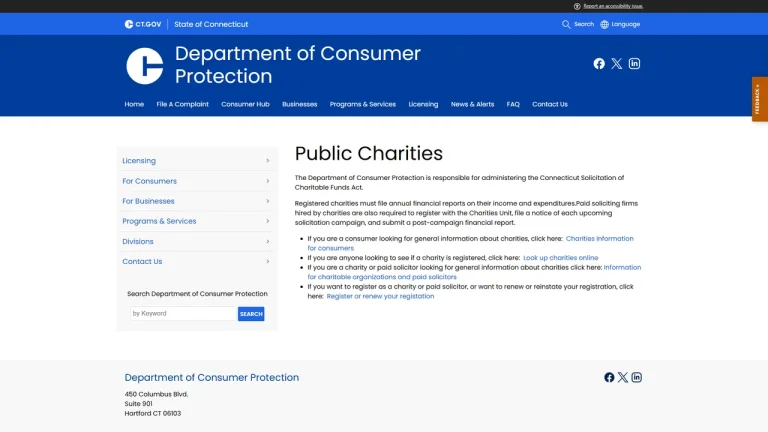Expand the For Businesses sidebar chevron
Screen dimensions: 768x432
click(267, 201)
